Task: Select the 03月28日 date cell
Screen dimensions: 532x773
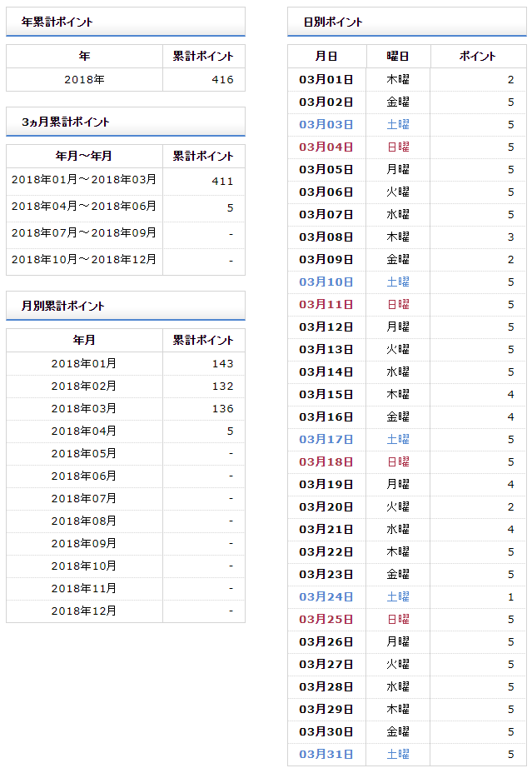Action: tap(326, 687)
